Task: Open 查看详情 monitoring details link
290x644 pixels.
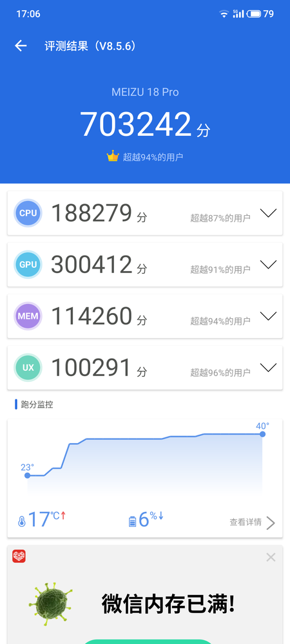Action: [246, 522]
